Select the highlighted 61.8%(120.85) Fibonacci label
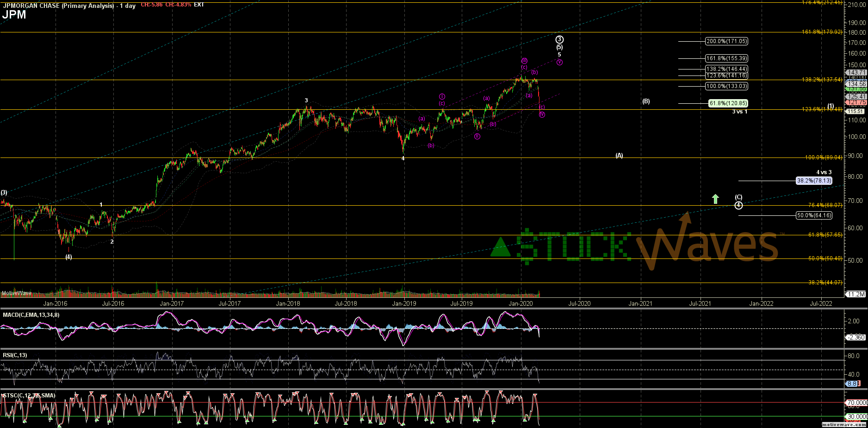This screenshot has height=428, width=868. [728, 103]
